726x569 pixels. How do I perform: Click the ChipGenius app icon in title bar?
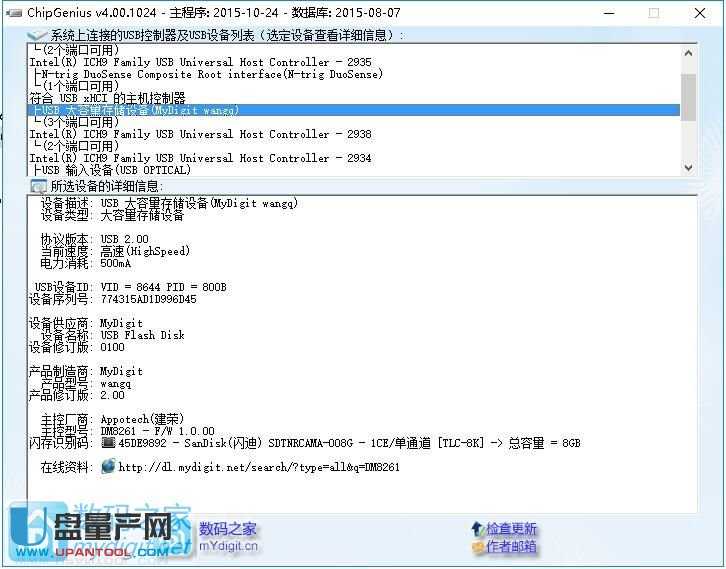pos(12,13)
